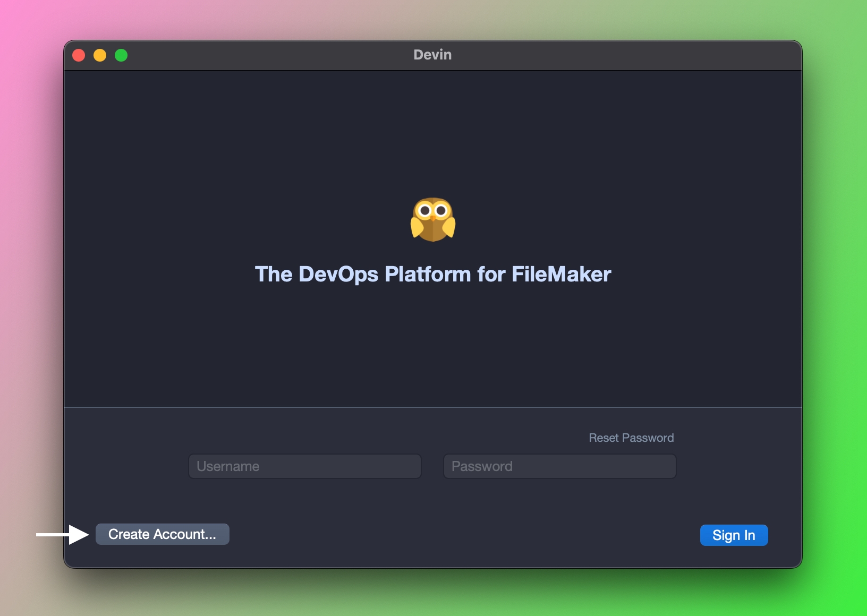Follow the Reset Password link
Image resolution: width=867 pixels, height=616 pixels.
coord(631,438)
